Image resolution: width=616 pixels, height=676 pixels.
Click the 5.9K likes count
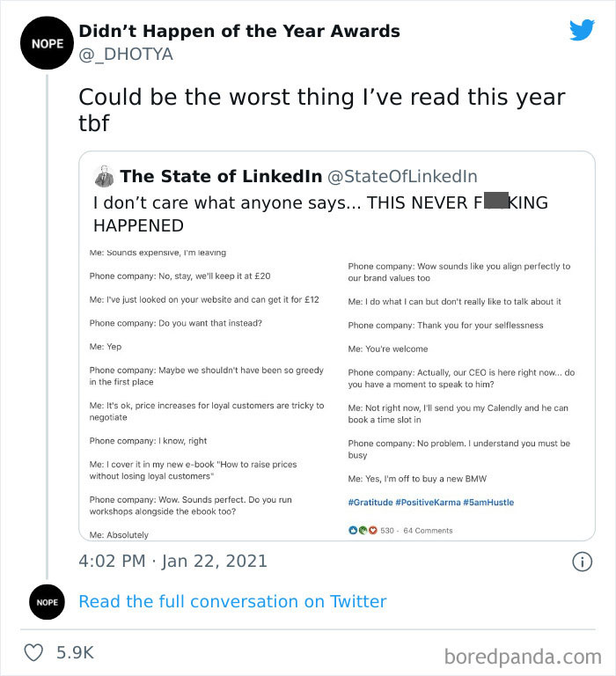point(75,652)
